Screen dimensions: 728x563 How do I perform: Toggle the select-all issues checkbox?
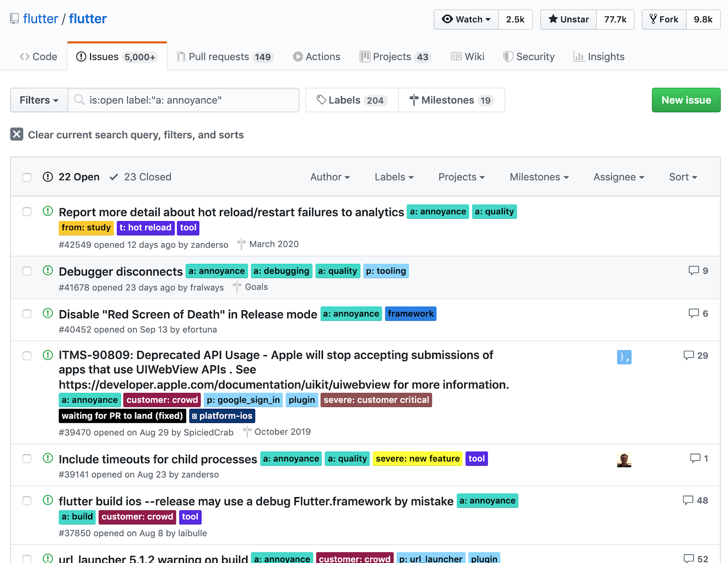(27, 177)
